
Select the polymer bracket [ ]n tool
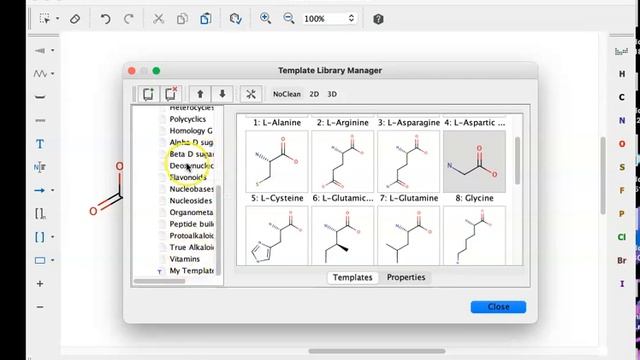coord(40,213)
